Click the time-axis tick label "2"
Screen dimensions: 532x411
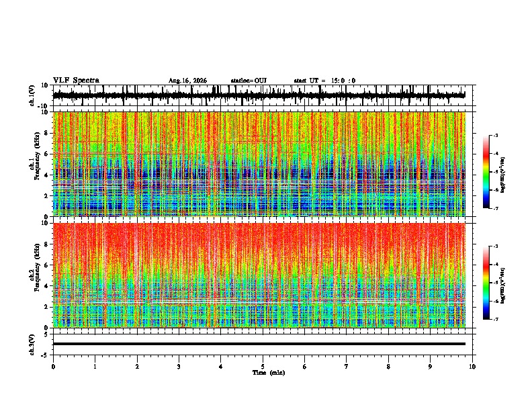tap(137, 367)
